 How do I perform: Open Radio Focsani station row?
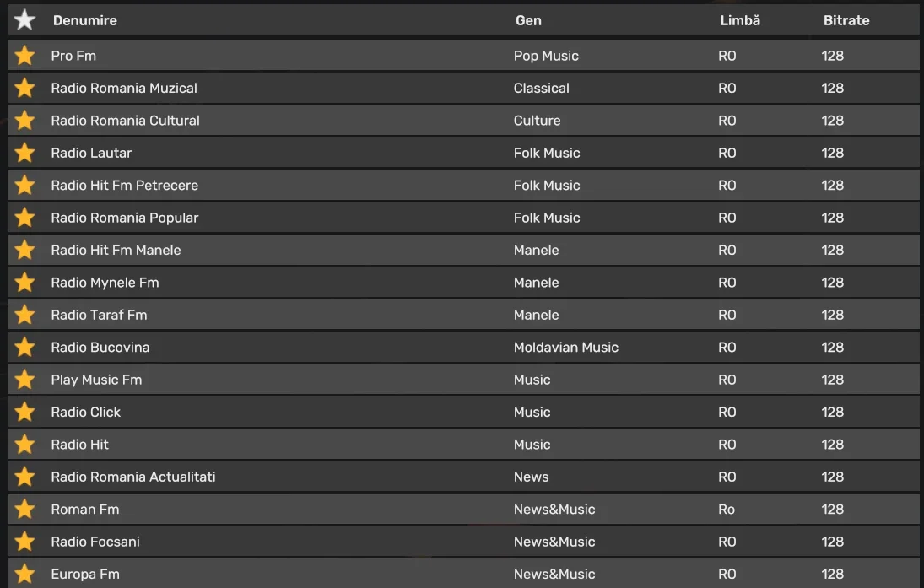coord(95,542)
